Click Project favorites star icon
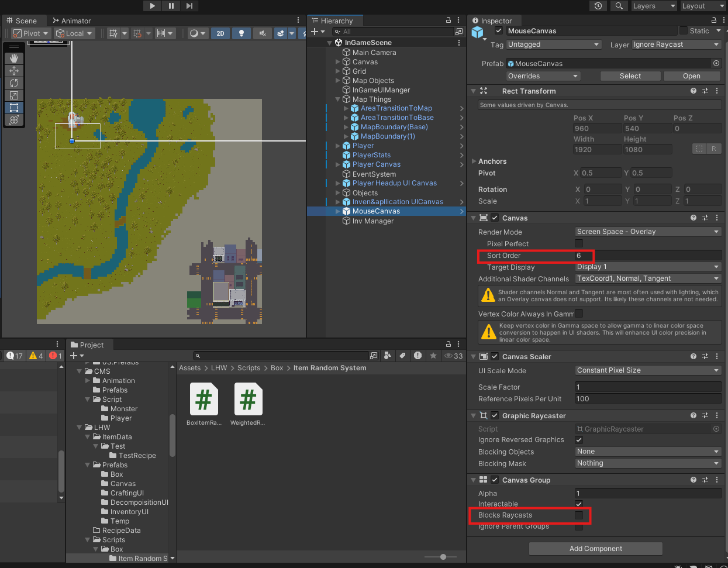The image size is (728, 568). click(433, 356)
